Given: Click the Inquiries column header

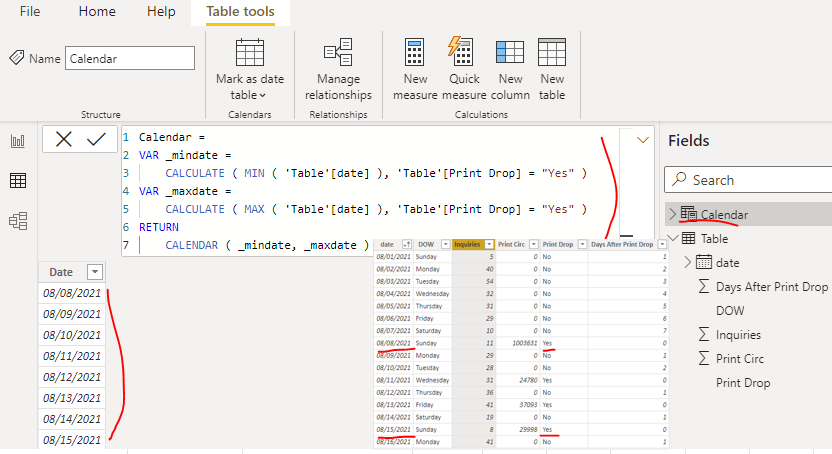Looking at the screenshot, I should pos(467,245).
